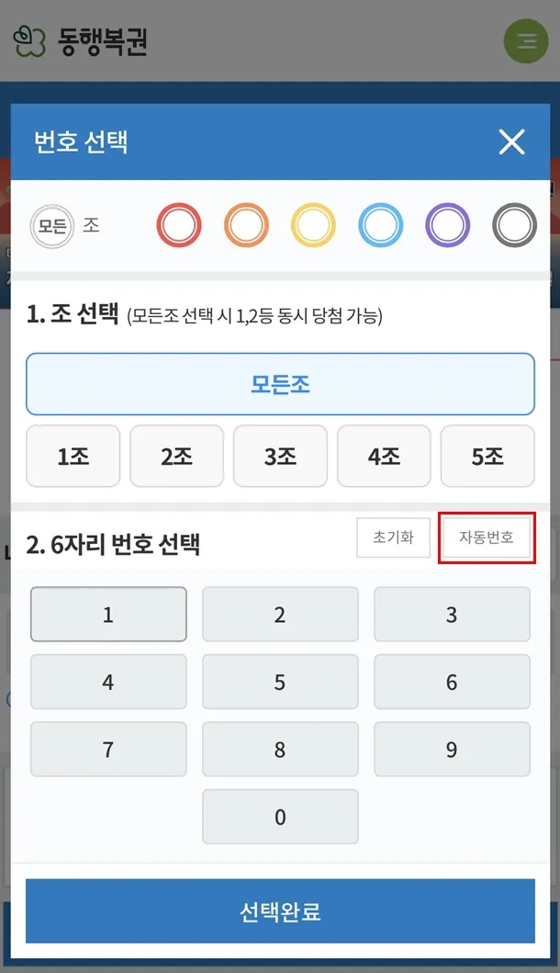Image resolution: width=560 pixels, height=973 pixels.
Task: Open the hamburger menu at top right
Action: click(526, 40)
